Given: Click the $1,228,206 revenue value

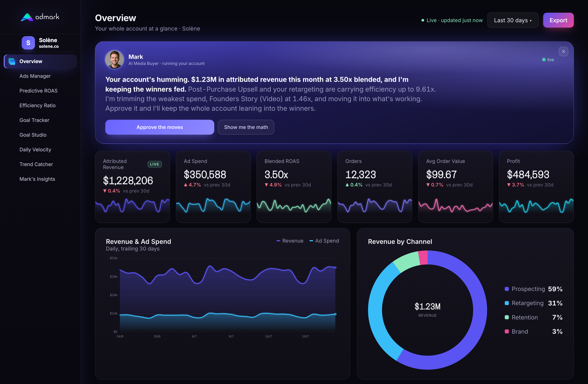Looking at the screenshot, I should [128, 180].
